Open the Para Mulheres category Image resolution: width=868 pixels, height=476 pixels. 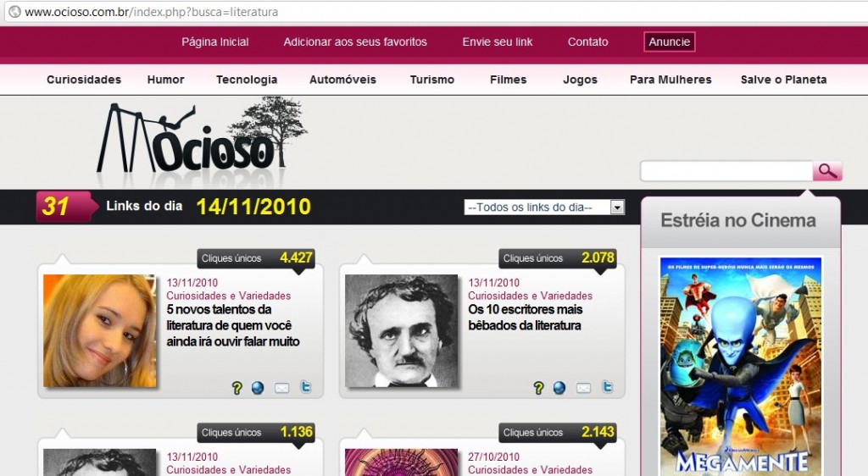pyautogui.click(x=670, y=80)
